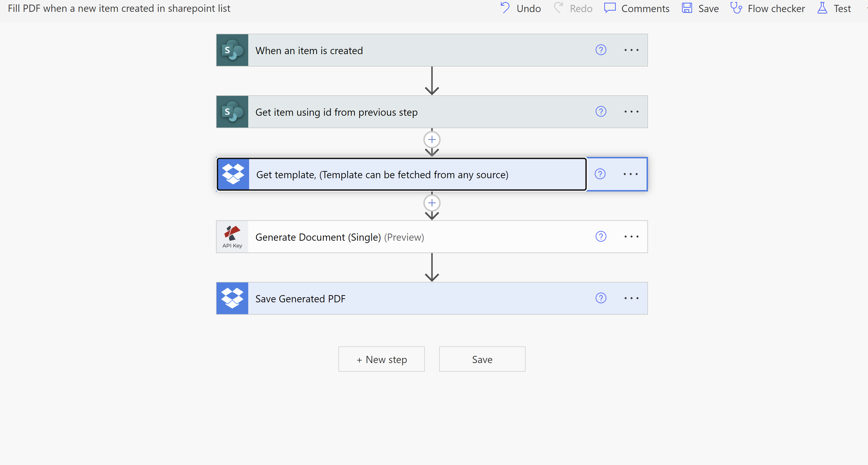This screenshot has width=868, height=465.
Task: Open Flow checker from toolbar
Action: click(767, 8)
